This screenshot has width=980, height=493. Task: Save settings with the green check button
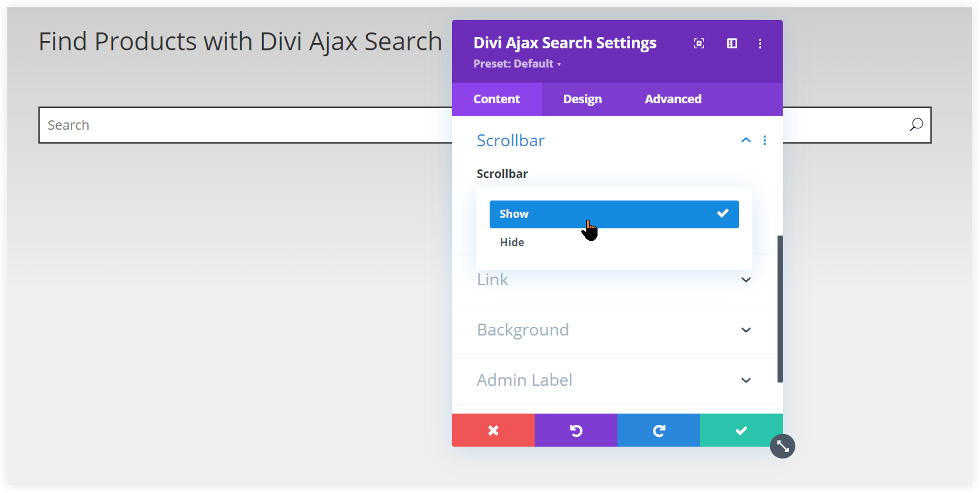(740, 430)
